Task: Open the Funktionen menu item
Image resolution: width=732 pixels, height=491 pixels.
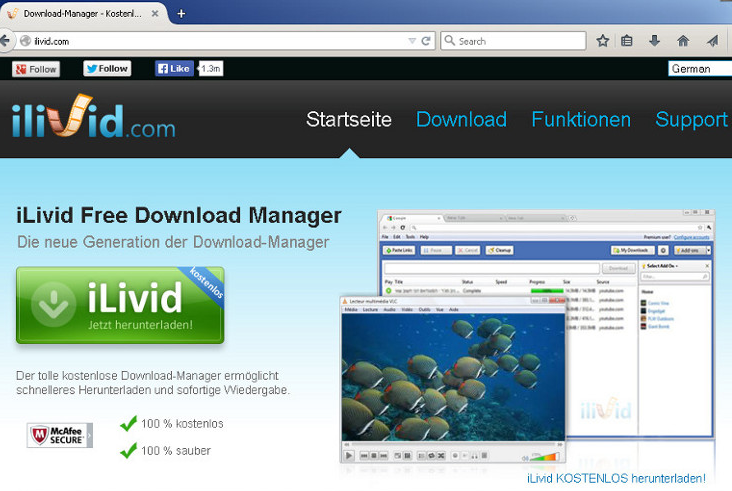Action: click(x=581, y=119)
